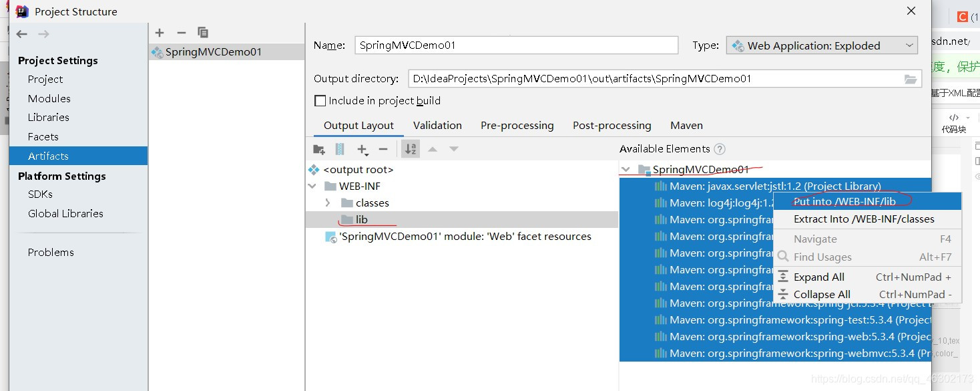The image size is (980, 391).
Task: Select Expand All in context menu
Action: (x=867, y=277)
